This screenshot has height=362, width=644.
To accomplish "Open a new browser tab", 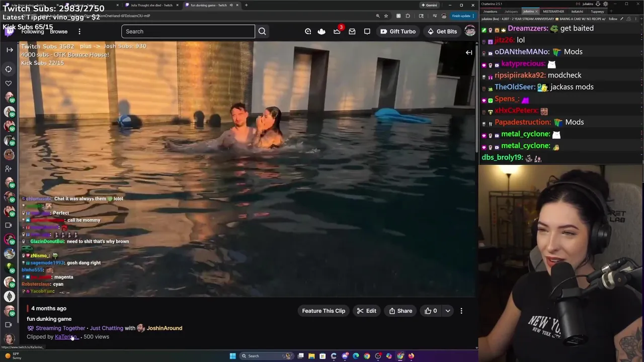I will coord(246,5).
